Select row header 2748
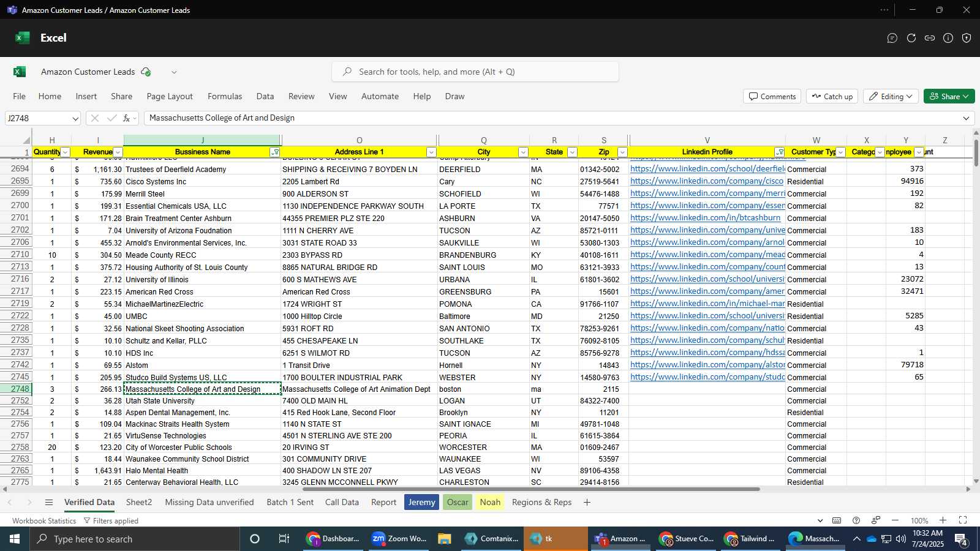The width and height of the screenshot is (980, 551). click(16, 389)
